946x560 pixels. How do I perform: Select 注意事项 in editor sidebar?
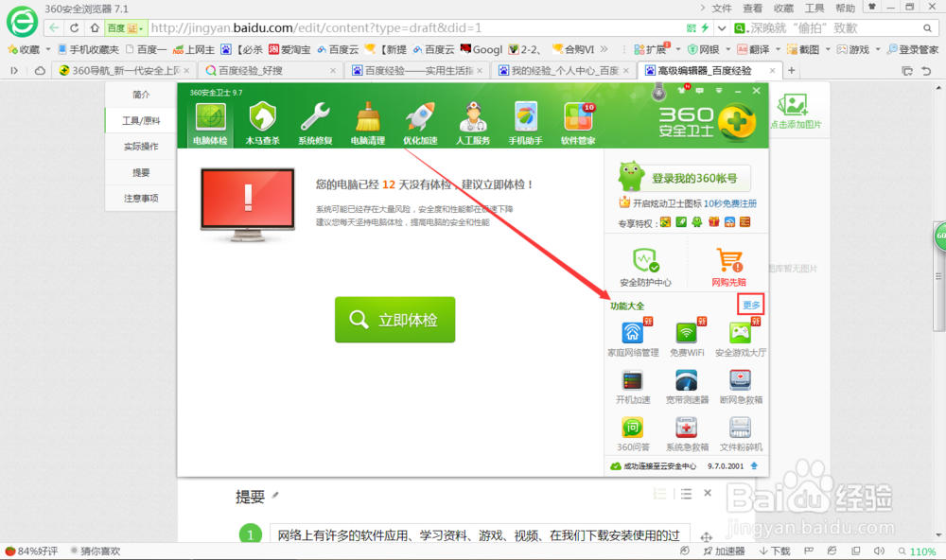(x=141, y=198)
